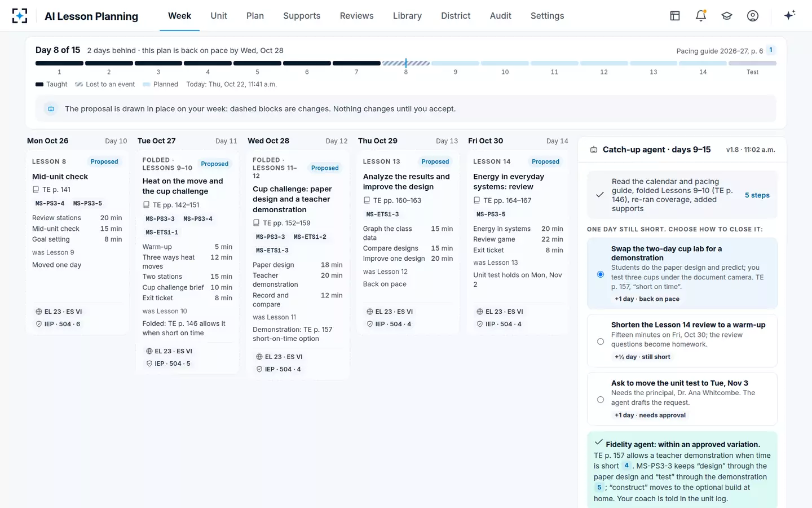Screen dimensions: 812x508
Task: Click the "Thu Oct 29" column header
Action: (378, 141)
